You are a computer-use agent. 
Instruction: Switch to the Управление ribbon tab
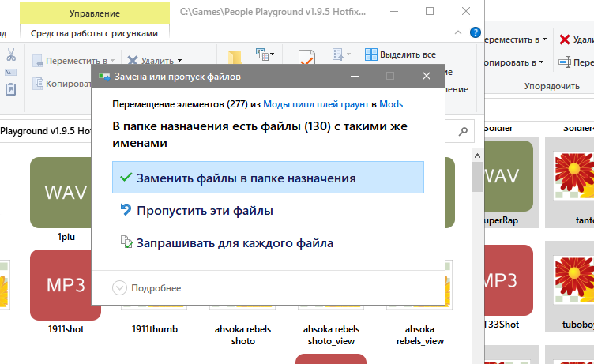pyautogui.click(x=95, y=13)
